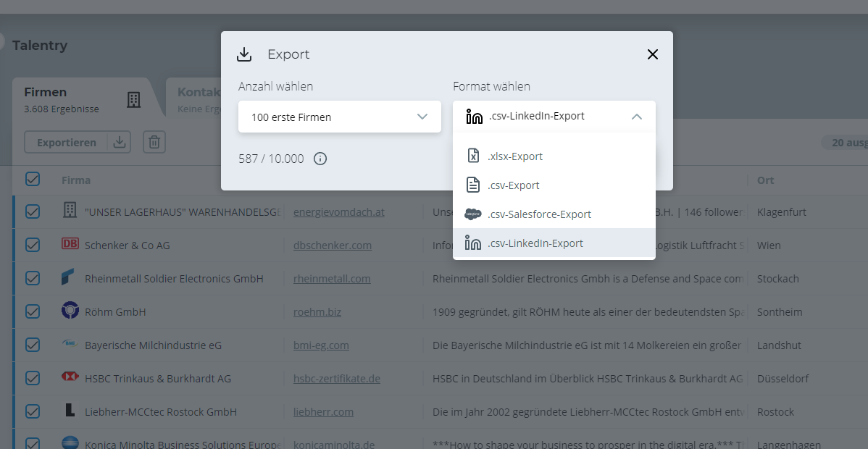
Task: Open the Anzahl wählen dropdown showing 100 erste Firmen
Action: [339, 116]
